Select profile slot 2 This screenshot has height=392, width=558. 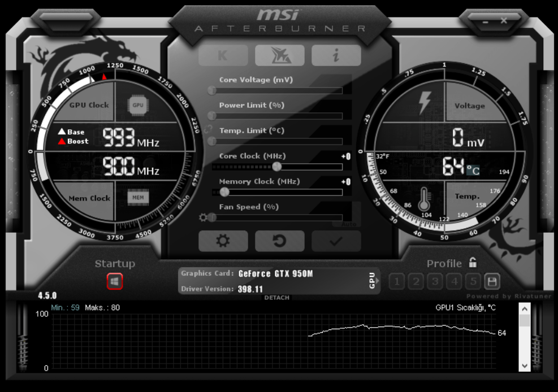(416, 282)
